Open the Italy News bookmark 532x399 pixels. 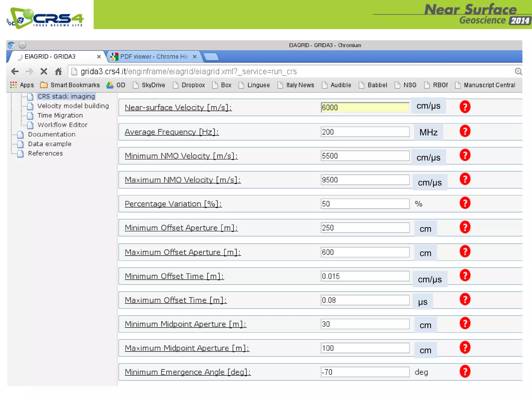click(x=296, y=85)
